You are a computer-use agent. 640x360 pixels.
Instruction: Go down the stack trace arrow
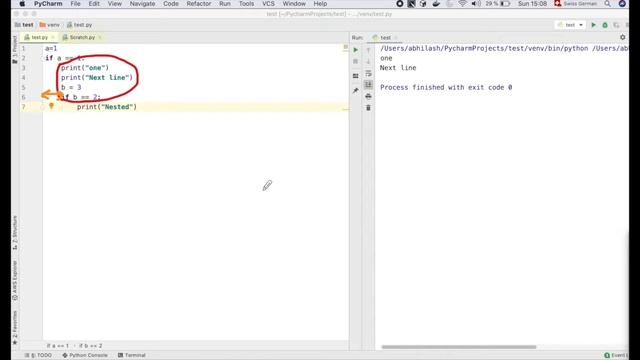pyautogui.click(x=368, y=61)
